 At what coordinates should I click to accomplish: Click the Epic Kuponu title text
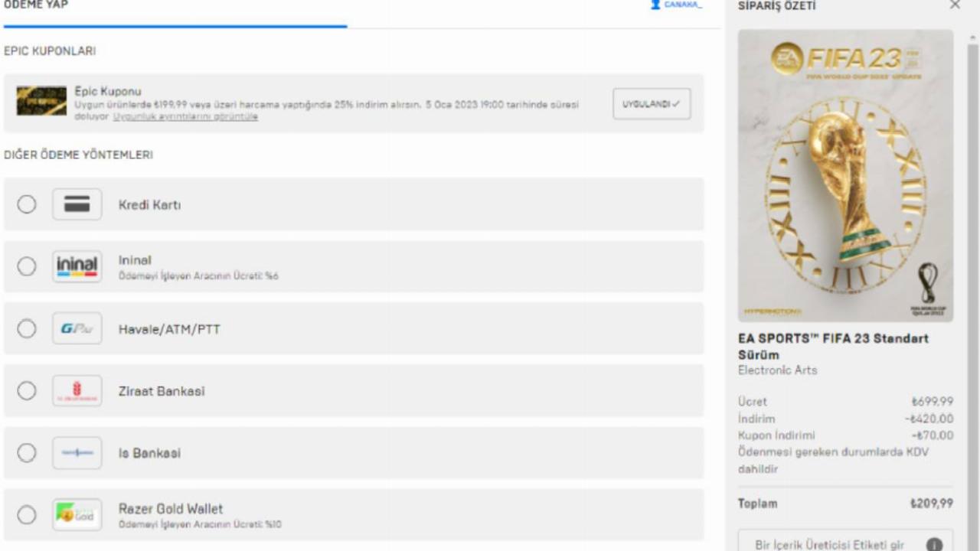click(108, 91)
